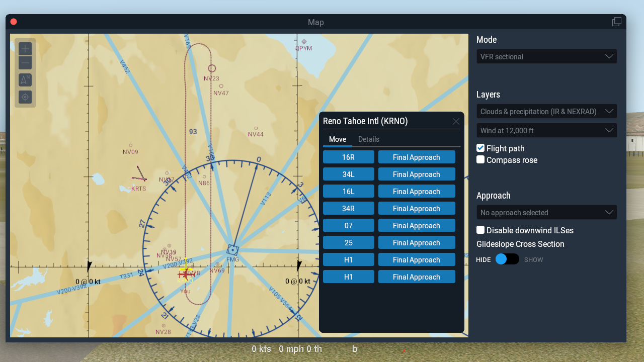Open the Mode dropdown showing VFR sectional
644x362 pixels.
coord(547,56)
